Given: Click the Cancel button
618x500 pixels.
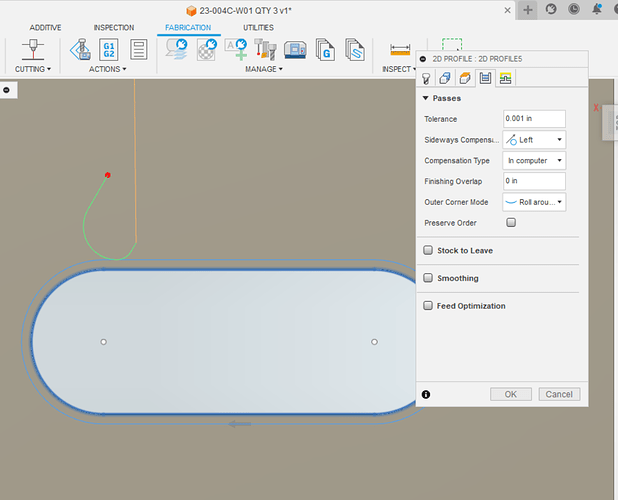Looking at the screenshot, I should (x=559, y=394).
